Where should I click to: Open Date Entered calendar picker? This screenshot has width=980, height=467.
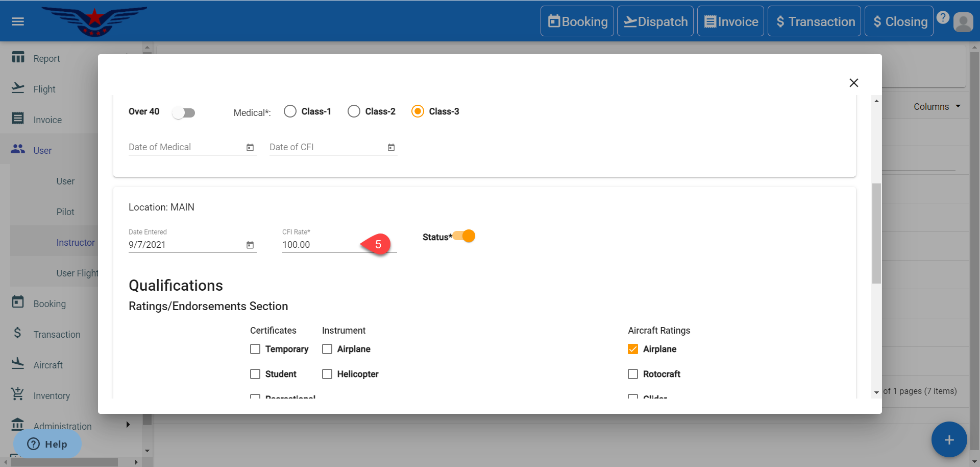tap(250, 245)
